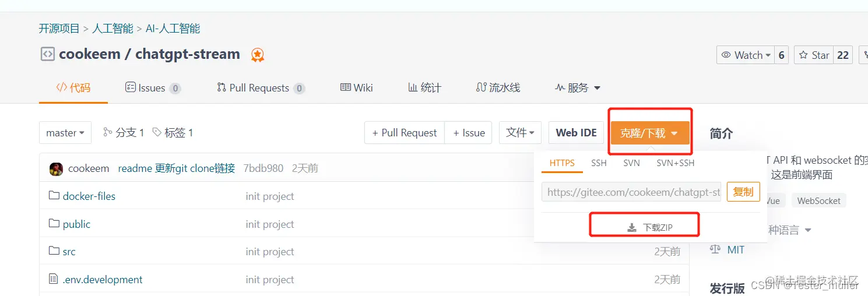Expand the 服务 dropdown menu

[x=577, y=88]
